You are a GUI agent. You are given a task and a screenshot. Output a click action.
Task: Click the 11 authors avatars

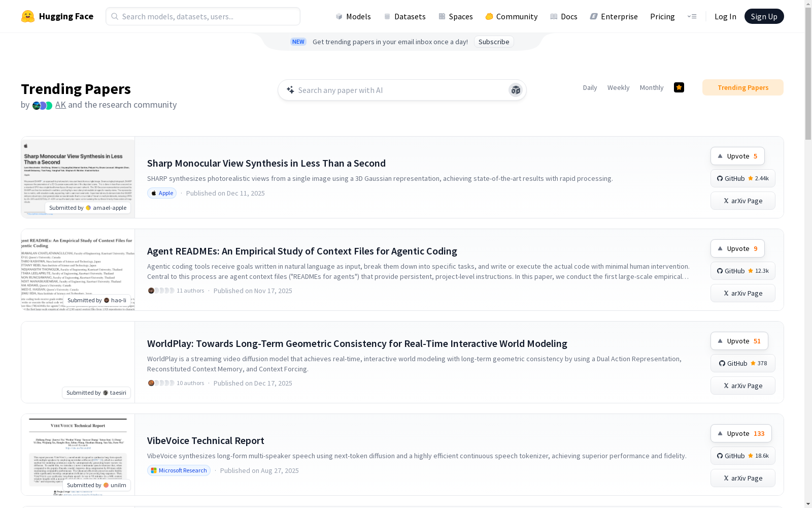point(161,291)
